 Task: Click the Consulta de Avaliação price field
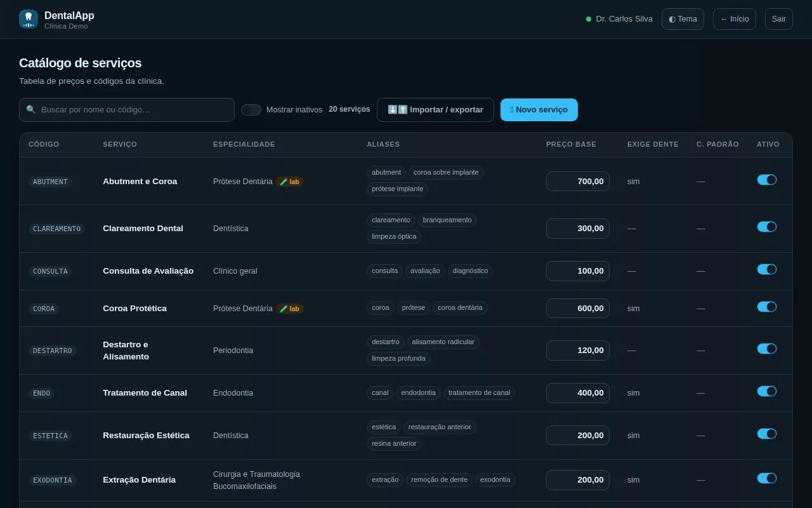(x=578, y=271)
